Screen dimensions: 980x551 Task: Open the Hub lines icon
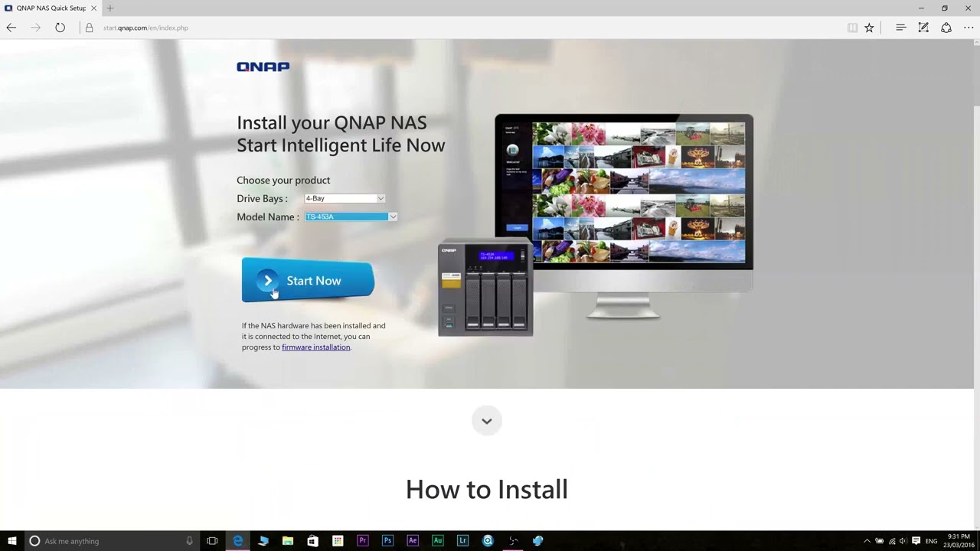click(900, 28)
